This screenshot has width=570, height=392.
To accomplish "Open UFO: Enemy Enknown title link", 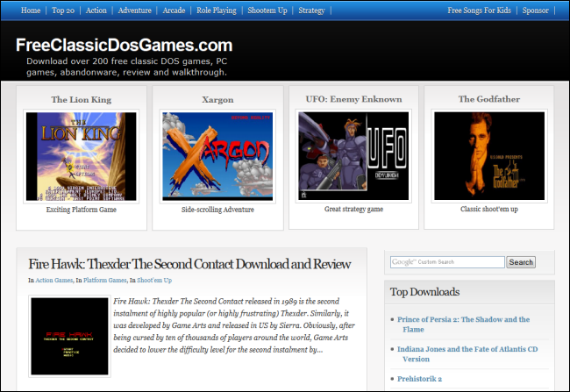I will pos(353,99).
